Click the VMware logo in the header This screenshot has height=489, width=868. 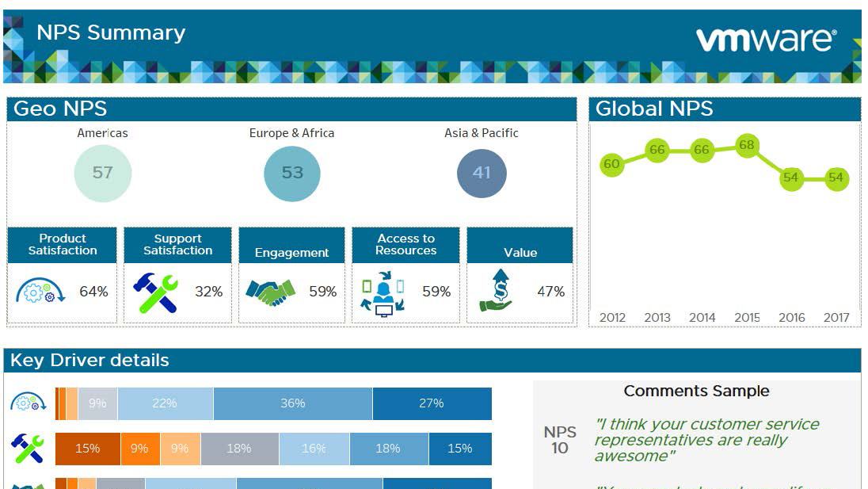click(x=765, y=39)
